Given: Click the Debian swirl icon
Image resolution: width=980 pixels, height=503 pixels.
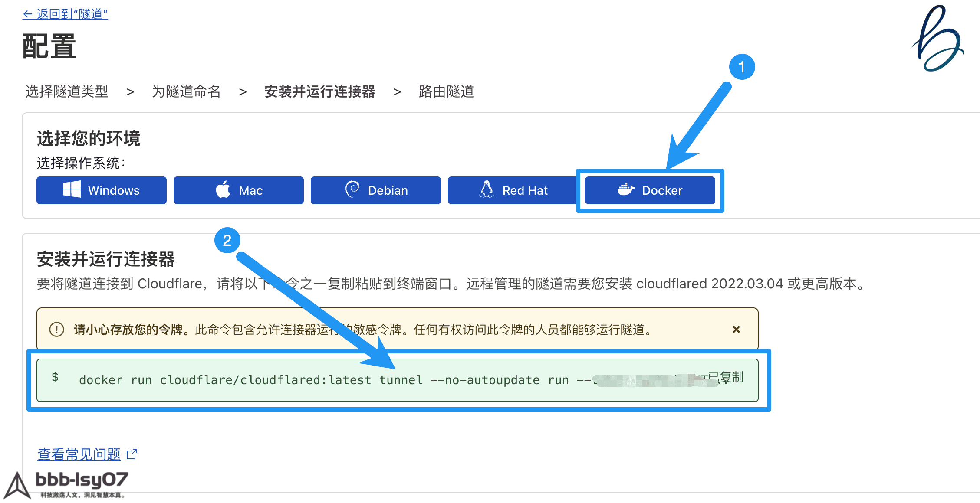Looking at the screenshot, I should pyautogui.click(x=352, y=189).
